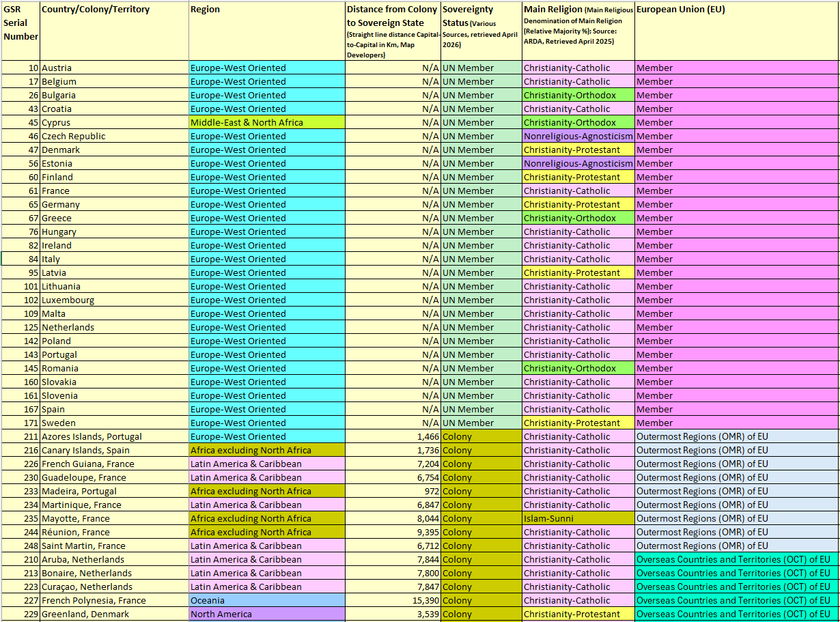Select the Estonia country cell
840x622 pixels.
114,163
